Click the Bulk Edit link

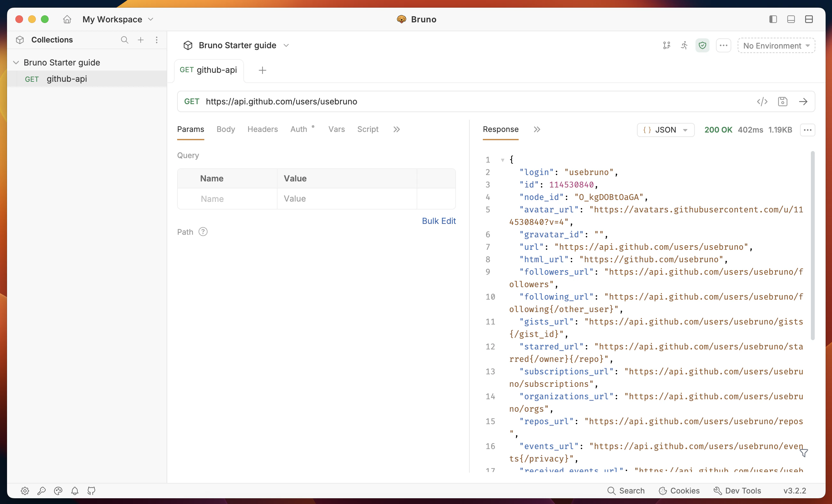[x=439, y=221]
